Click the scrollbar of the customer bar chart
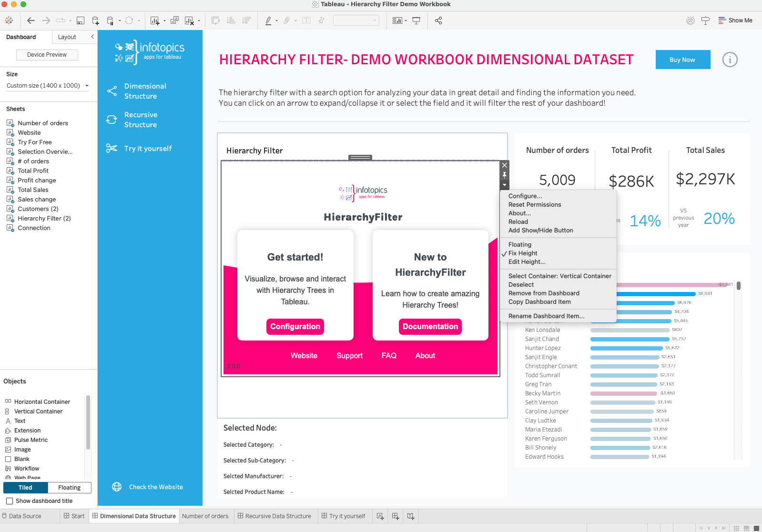Viewport: 762px width, 532px height. coord(738,286)
